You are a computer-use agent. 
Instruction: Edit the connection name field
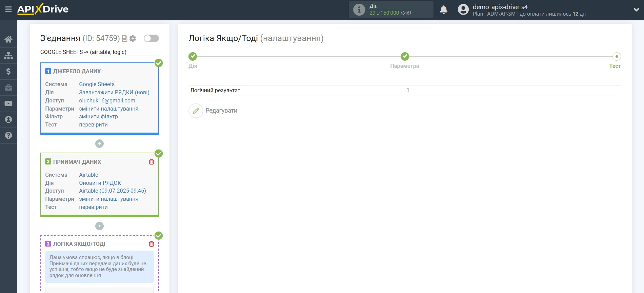[x=99, y=52]
